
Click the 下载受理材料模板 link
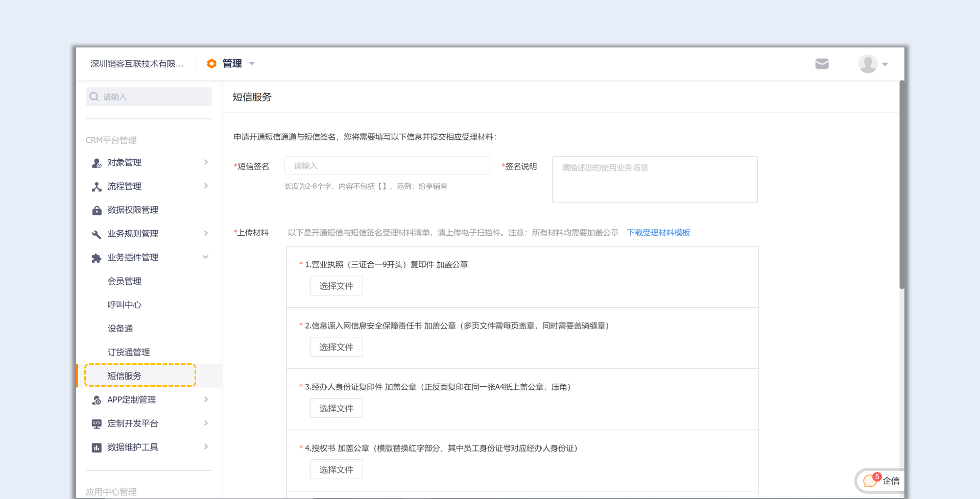pos(658,233)
